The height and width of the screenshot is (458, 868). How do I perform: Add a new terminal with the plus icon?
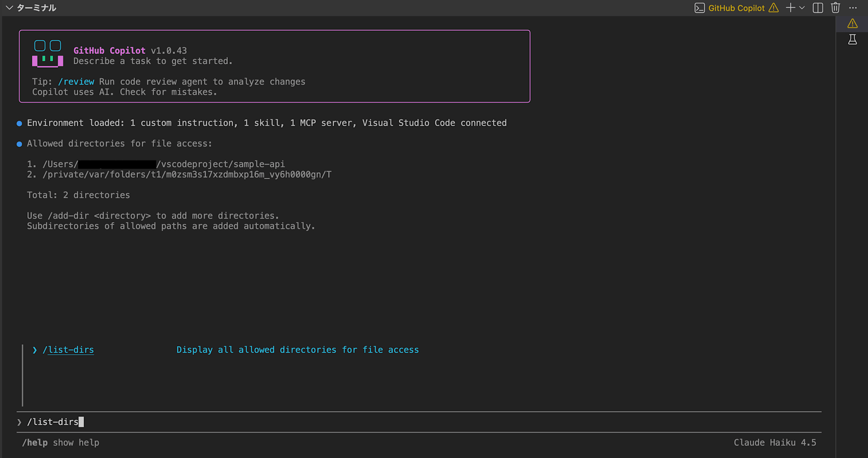pyautogui.click(x=790, y=8)
